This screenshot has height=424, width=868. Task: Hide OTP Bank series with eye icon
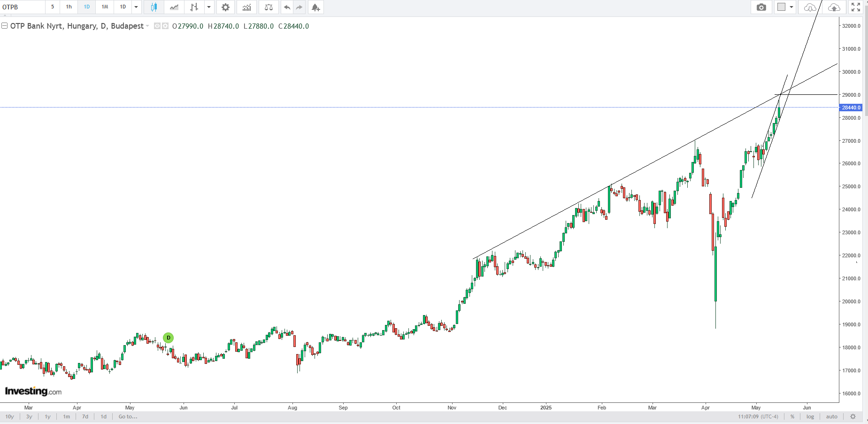(157, 26)
